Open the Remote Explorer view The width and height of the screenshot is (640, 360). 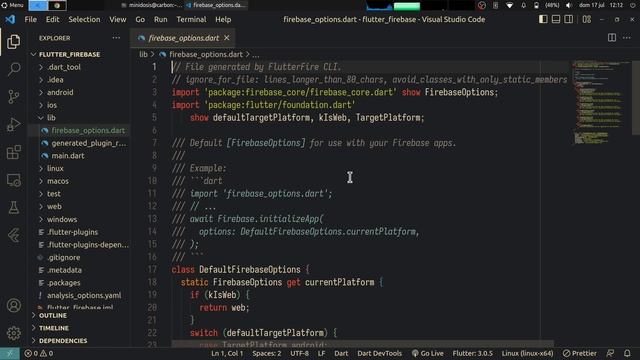(13, 180)
